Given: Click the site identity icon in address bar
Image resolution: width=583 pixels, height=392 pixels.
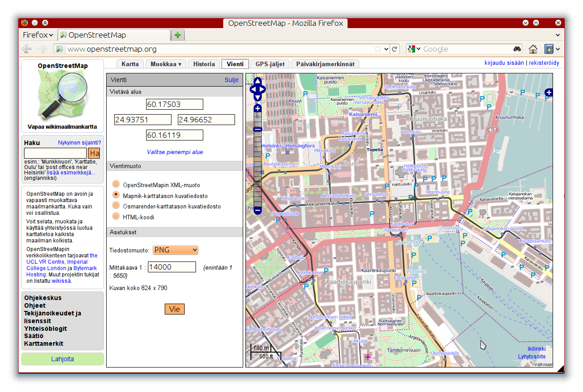Looking at the screenshot, I should pyautogui.click(x=59, y=49).
